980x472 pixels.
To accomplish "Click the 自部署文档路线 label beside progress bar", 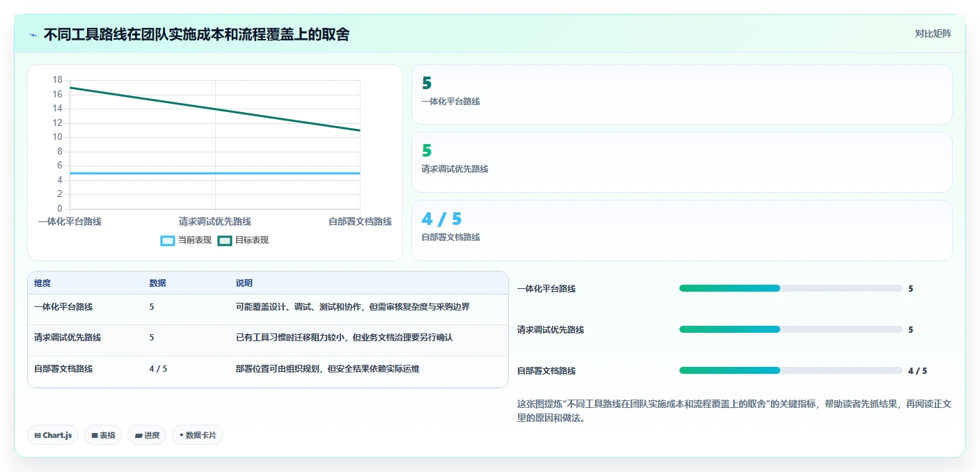I will 546,370.
